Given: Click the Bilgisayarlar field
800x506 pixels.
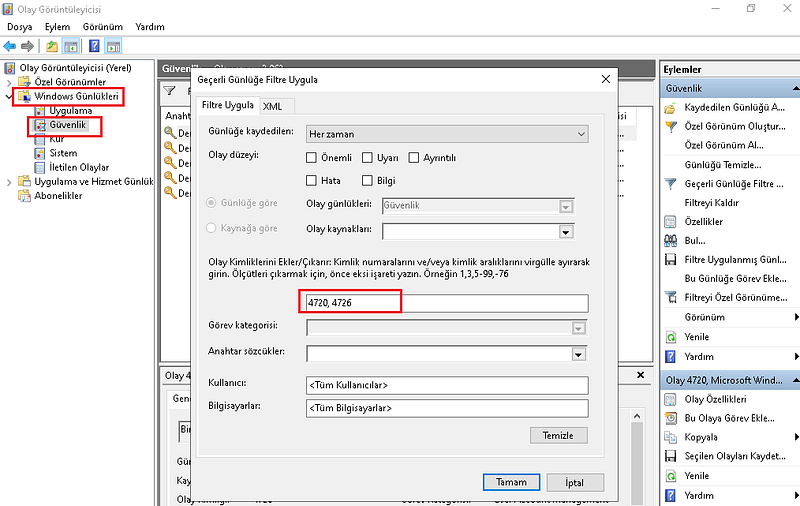Looking at the screenshot, I should [447, 408].
